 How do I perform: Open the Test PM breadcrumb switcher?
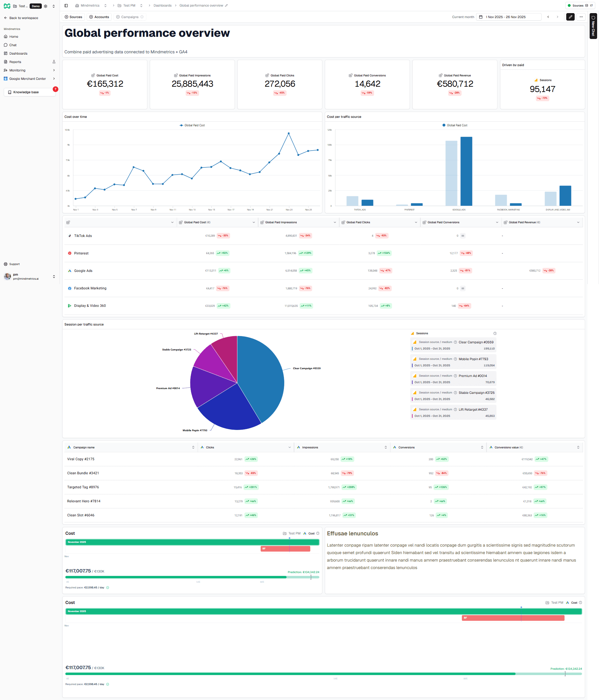[141, 5]
